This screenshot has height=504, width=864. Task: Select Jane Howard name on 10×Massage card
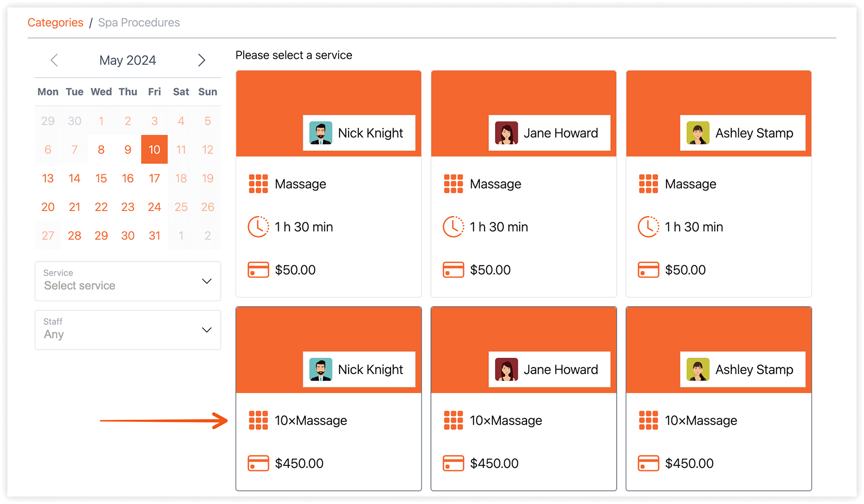tap(560, 370)
